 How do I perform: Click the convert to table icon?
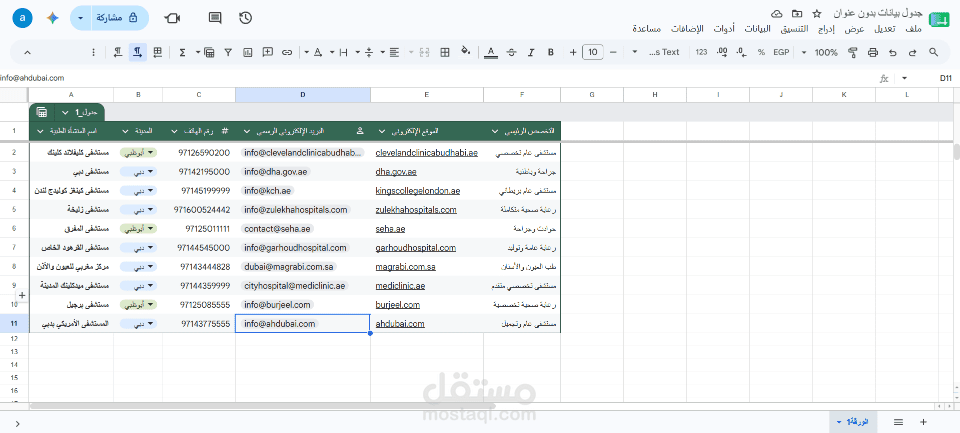pos(209,53)
